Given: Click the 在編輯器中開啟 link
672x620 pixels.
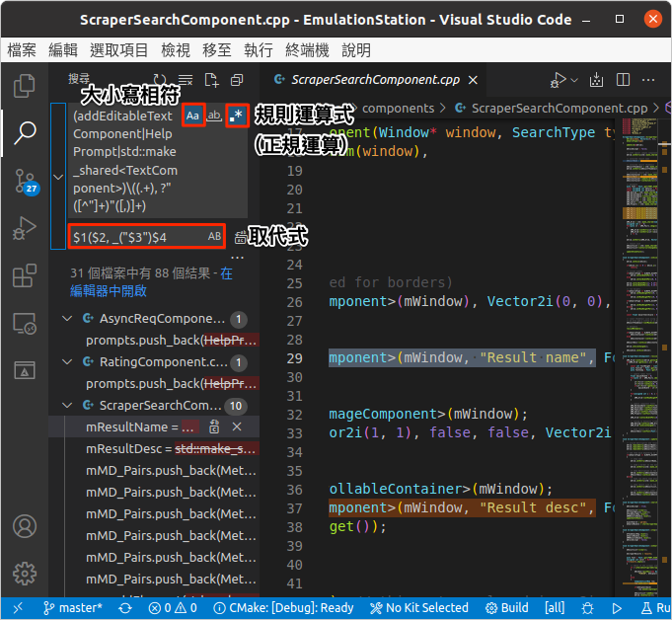Looking at the screenshot, I should click(x=151, y=282).
